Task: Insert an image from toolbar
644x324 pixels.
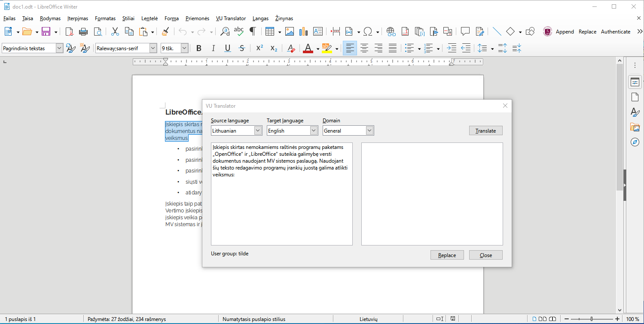Action: click(x=290, y=31)
